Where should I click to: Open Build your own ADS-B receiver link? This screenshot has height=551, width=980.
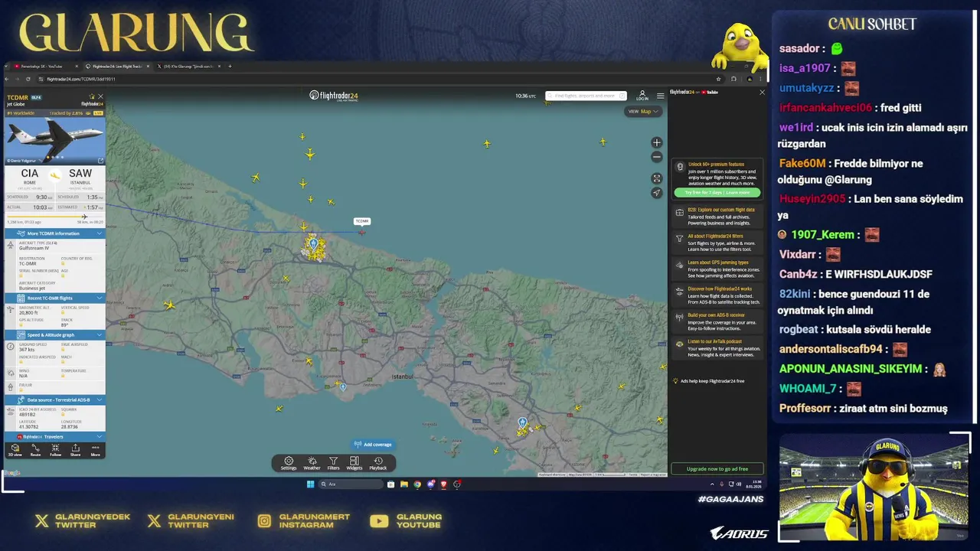[717, 321]
